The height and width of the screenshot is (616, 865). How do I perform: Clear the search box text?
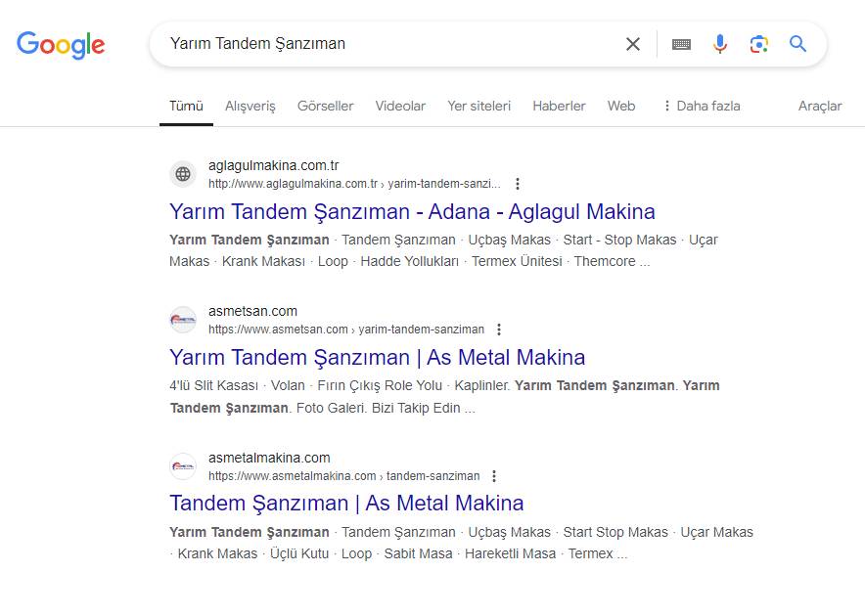[x=633, y=44]
